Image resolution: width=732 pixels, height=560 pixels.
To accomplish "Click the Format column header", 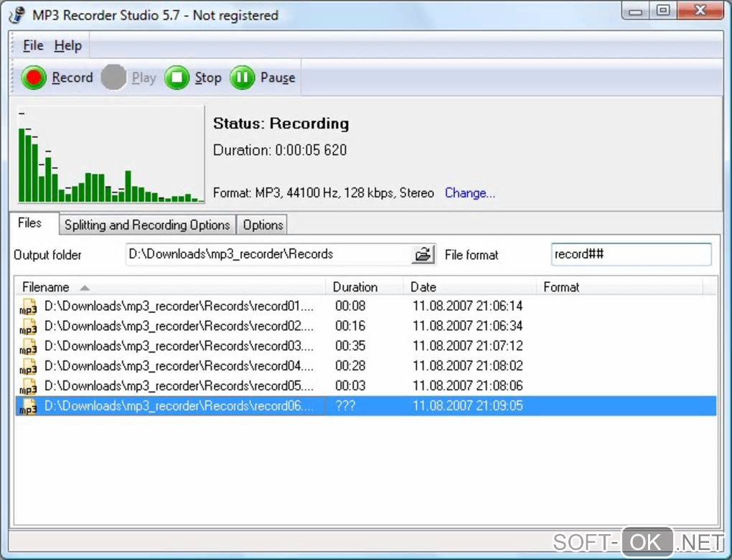I will pyautogui.click(x=619, y=286).
